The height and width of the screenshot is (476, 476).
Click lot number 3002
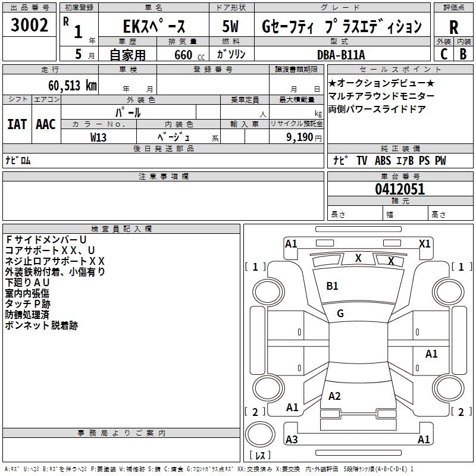[29, 25]
